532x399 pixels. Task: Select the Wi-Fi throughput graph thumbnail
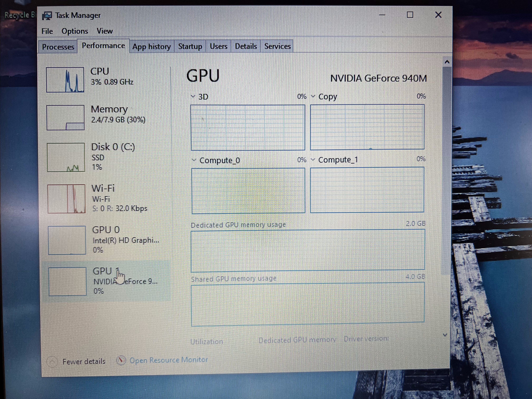[66, 199]
